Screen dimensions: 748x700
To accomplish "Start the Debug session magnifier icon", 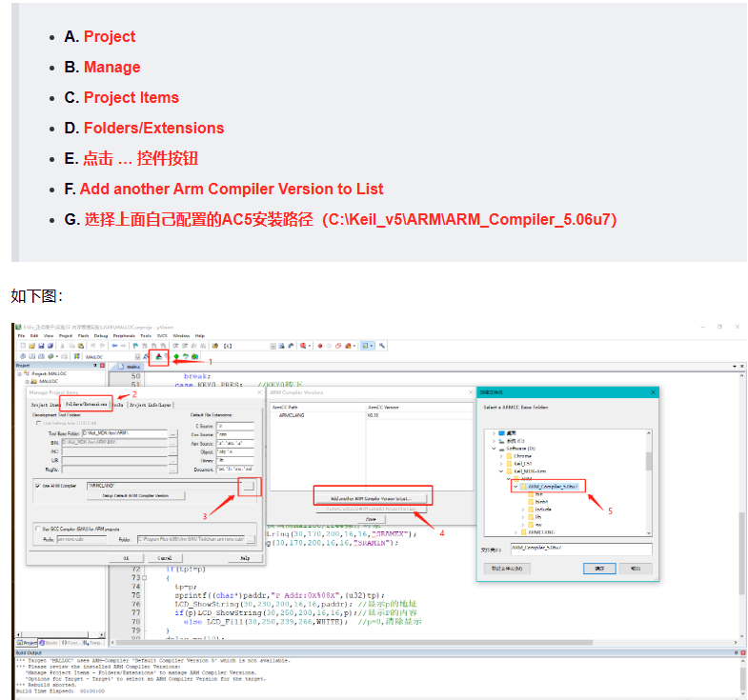I will (302, 346).
